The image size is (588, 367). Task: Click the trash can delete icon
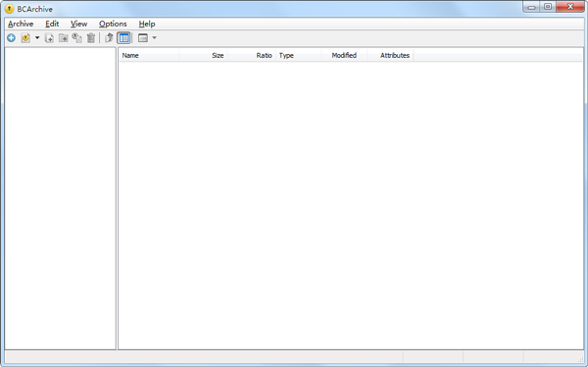point(91,38)
